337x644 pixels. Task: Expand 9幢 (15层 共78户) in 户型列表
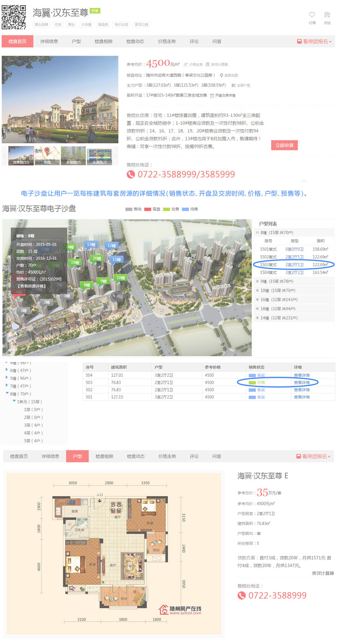point(257,281)
